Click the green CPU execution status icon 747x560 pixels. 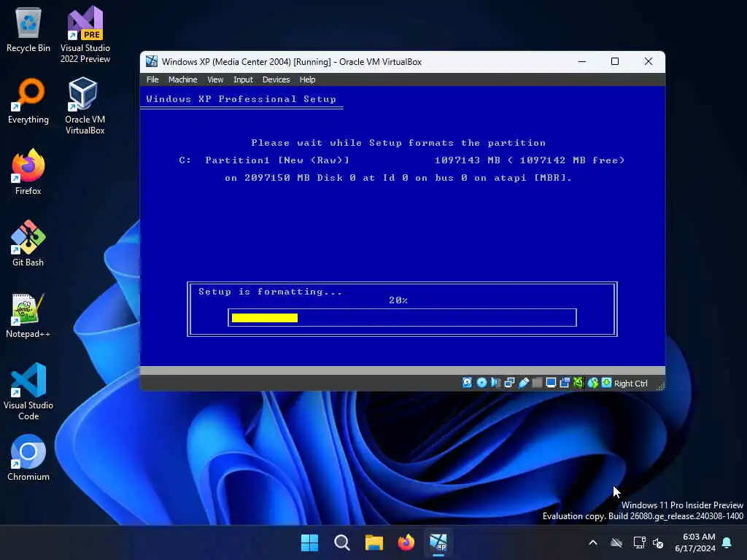pos(578,383)
